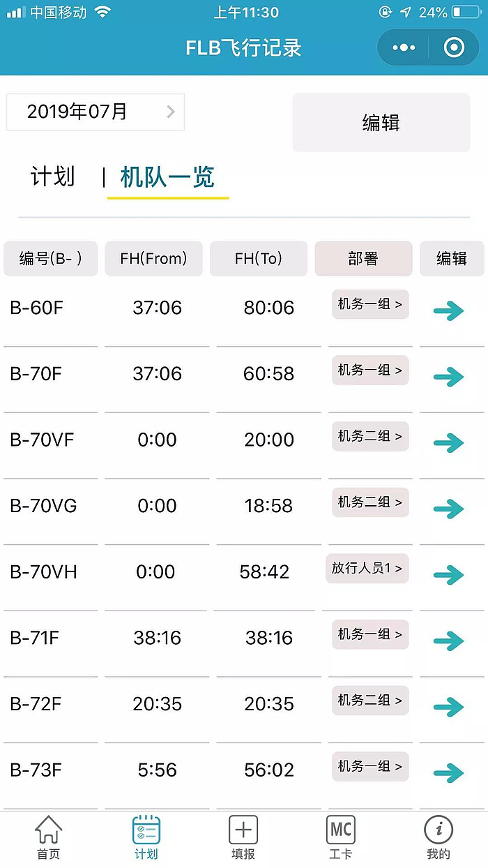Tap the mini program more options icon
The width and height of the screenshot is (488, 868).
coord(404,47)
